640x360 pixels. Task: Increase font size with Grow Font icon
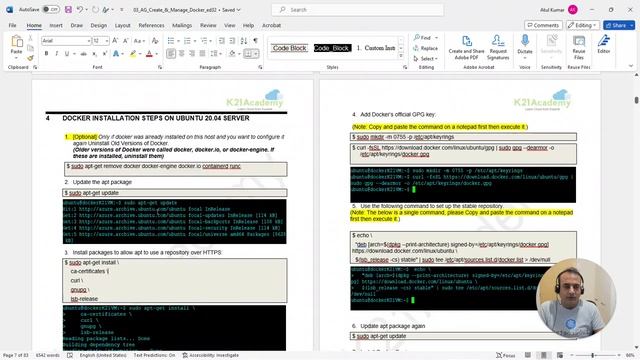pos(115,41)
